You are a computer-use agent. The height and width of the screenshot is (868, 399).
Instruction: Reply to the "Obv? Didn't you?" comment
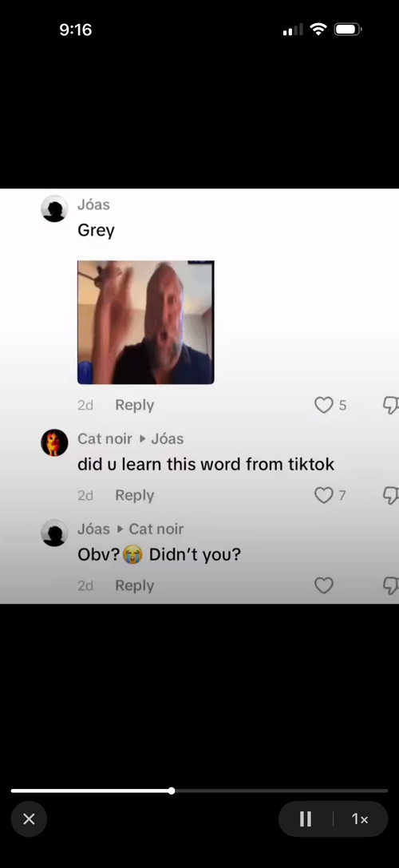135,585
